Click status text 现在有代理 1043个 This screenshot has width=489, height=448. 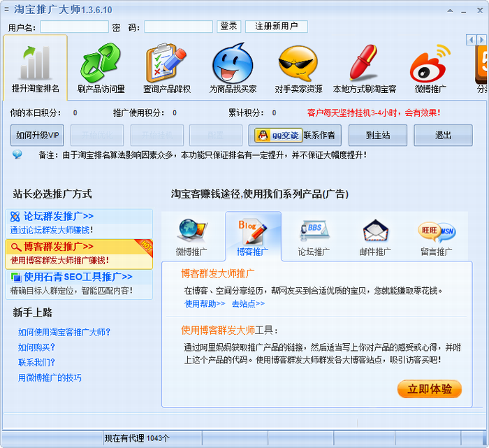click(137, 438)
